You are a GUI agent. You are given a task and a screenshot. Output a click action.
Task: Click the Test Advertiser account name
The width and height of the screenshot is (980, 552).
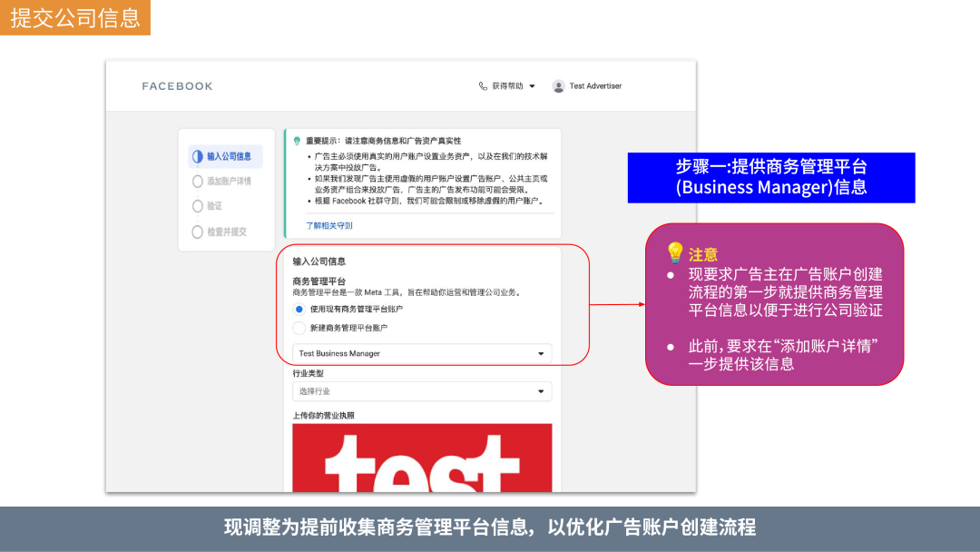pyautogui.click(x=595, y=86)
